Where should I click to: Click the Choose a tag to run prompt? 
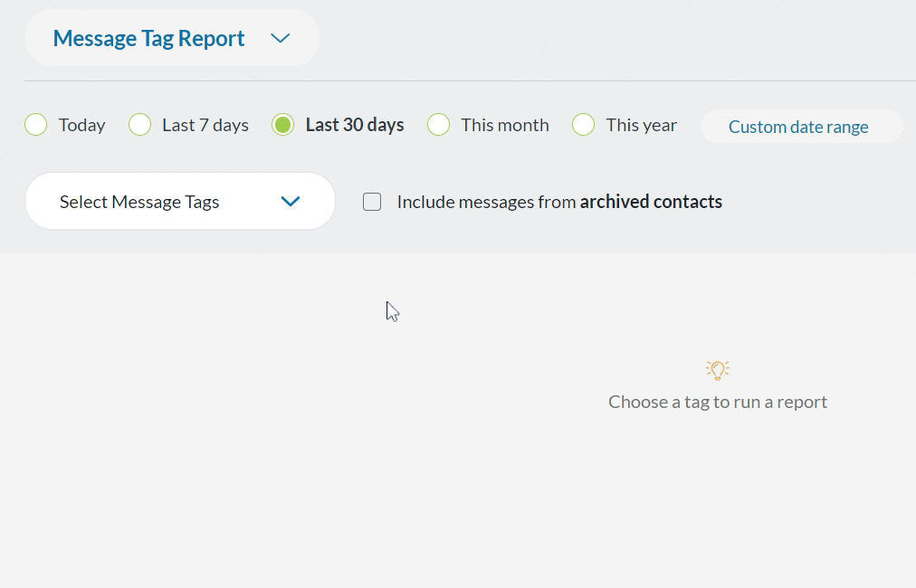coord(717,402)
